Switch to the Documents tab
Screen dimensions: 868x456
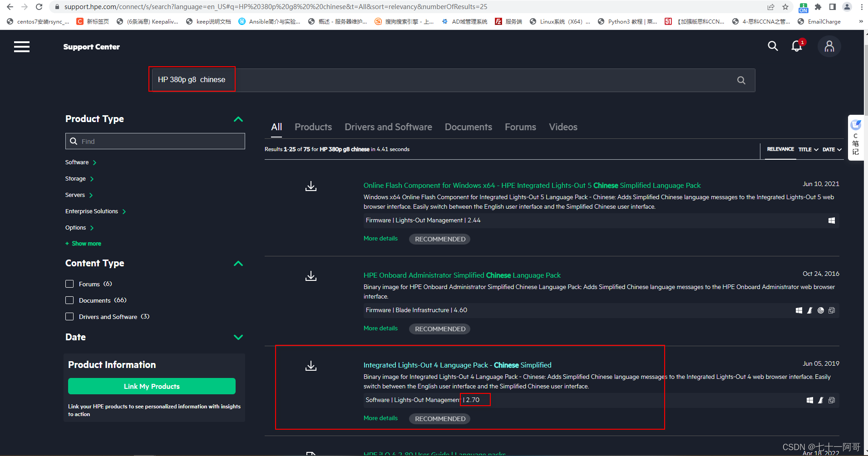point(469,127)
